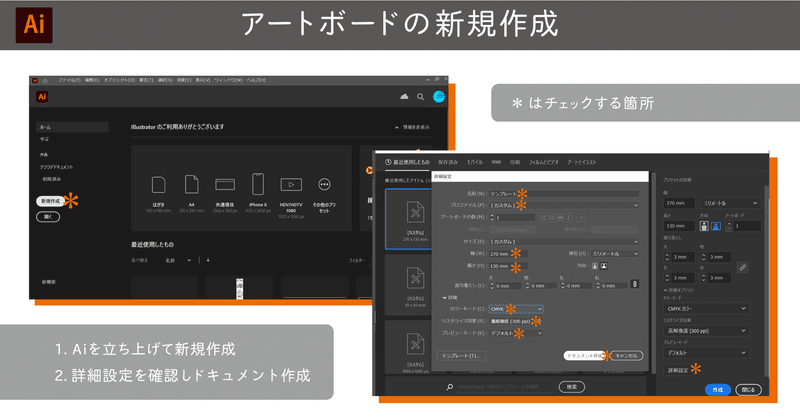Image resolution: width=800 pixels, height=419 pixels.
Task: Click the ドキュメント作成 button
Action: click(584, 356)
